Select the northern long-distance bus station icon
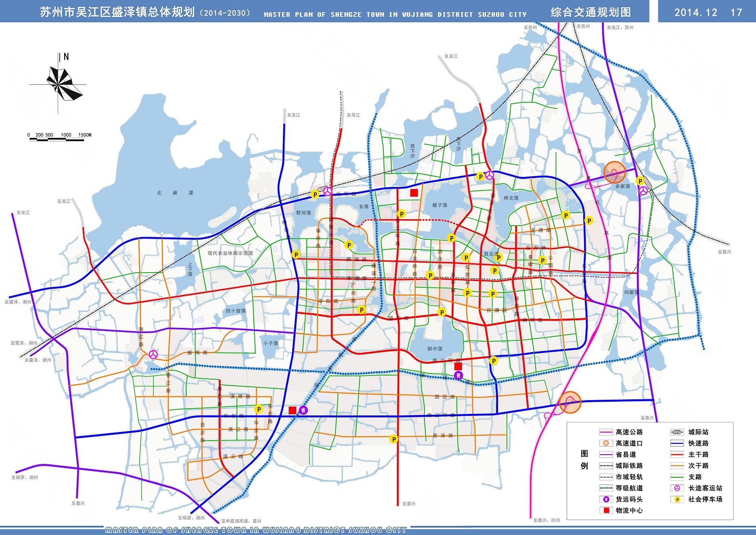The width and height of the screenshot is (756, 535). (x=489, y=175)
